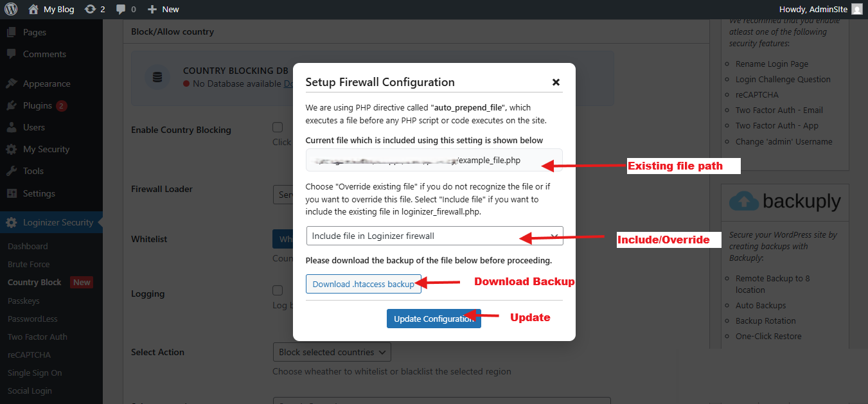Toggle the Enable Country Blocking checkbox
Image resolution: width=868 pixels, height=404 pixels.
[278, 127]
